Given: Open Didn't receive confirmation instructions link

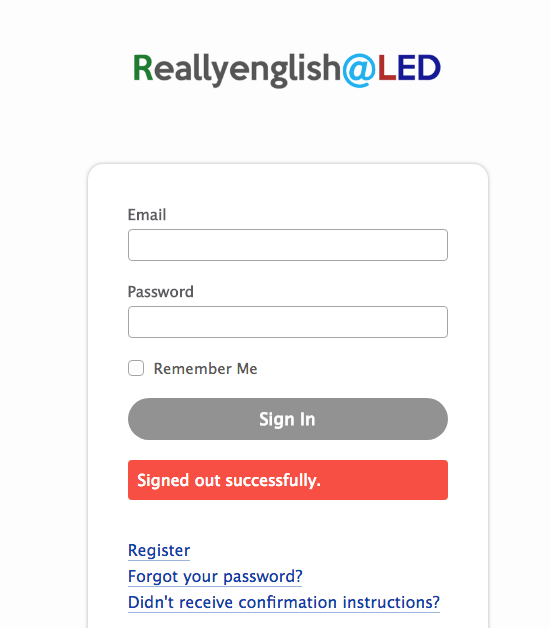Looking at the screenshot, I should 284,602.
